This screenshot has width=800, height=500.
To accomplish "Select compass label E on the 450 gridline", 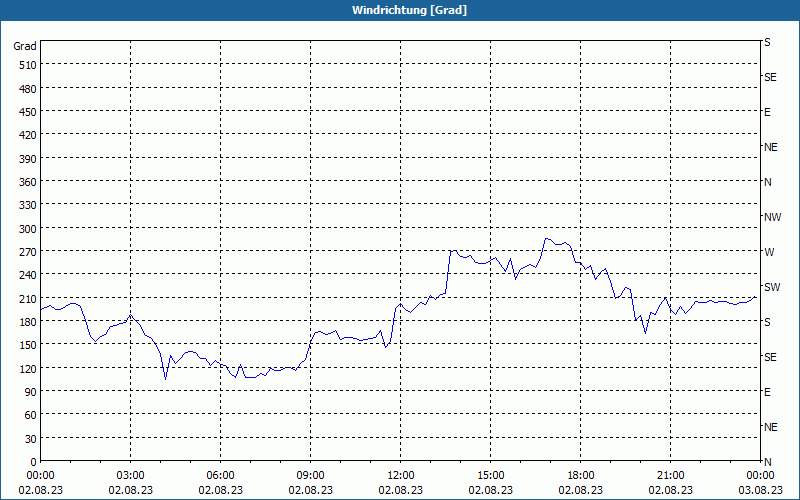I will (x=767, y=112).
